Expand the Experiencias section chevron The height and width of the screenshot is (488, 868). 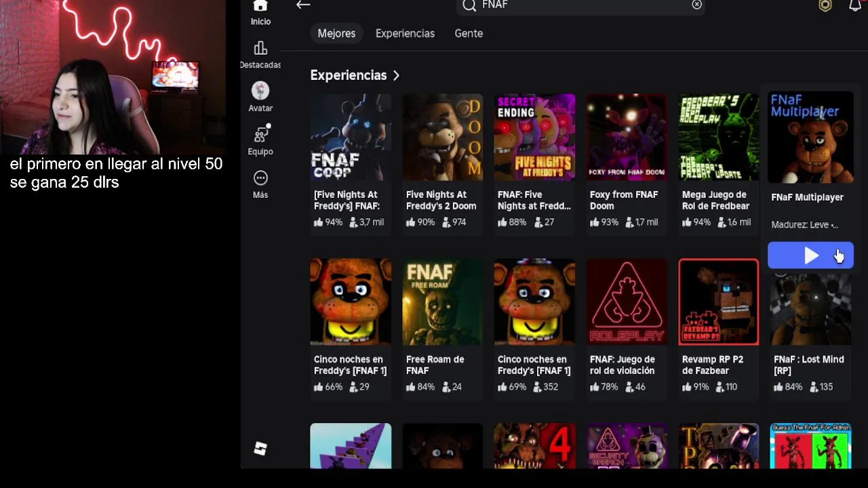(396, 75)
